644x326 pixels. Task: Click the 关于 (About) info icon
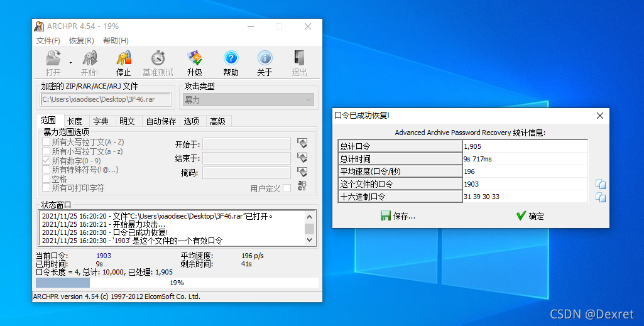(265, 58)
